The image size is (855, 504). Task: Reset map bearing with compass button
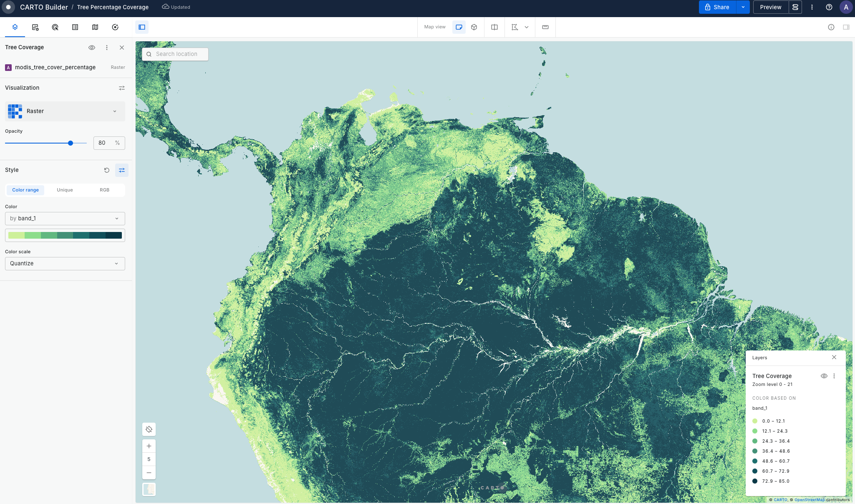[149, 429]
